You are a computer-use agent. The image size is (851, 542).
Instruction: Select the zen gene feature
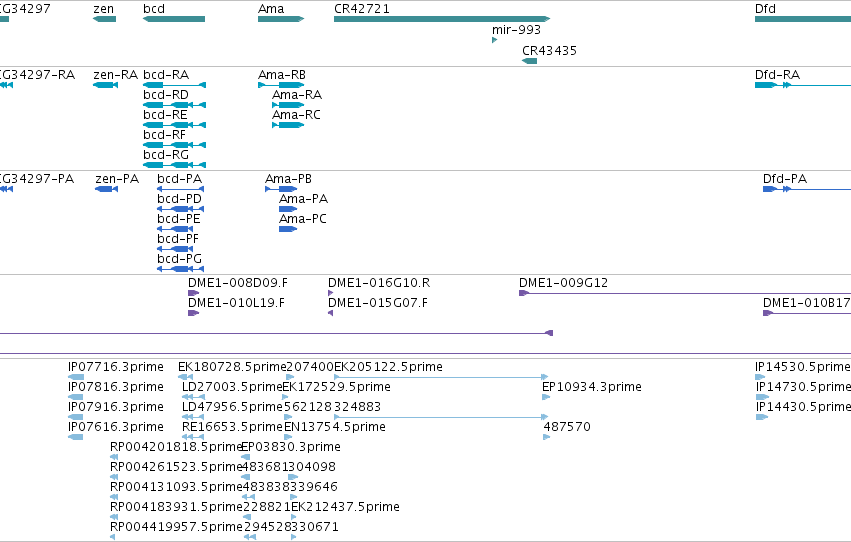coord(104,19)
